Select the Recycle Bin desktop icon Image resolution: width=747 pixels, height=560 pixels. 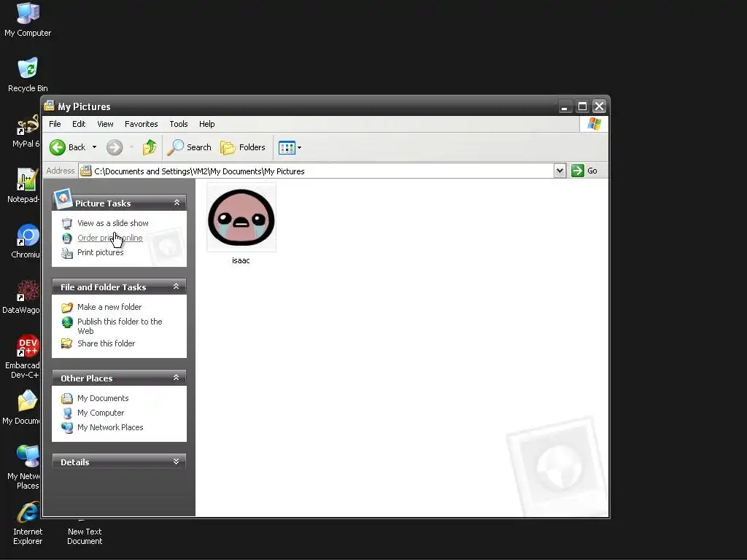[x=28, y=75]
